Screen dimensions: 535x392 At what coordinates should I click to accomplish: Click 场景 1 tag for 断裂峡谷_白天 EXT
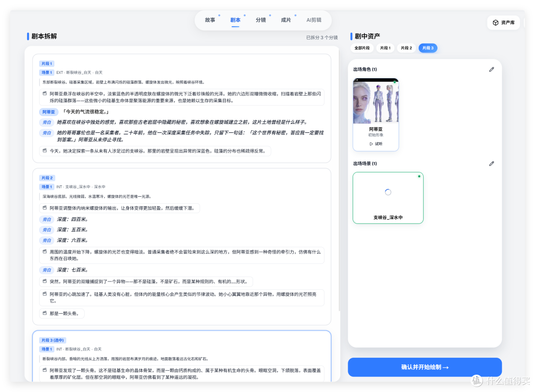pos(47,72)
